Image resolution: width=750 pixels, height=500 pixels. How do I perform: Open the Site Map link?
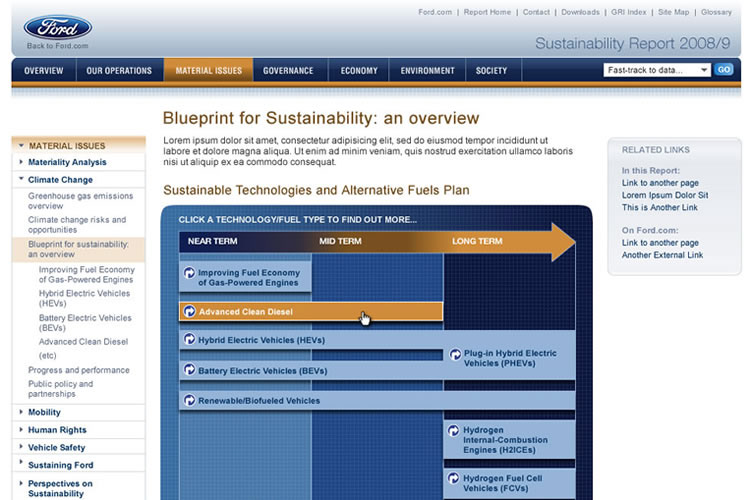pos(673,12)
